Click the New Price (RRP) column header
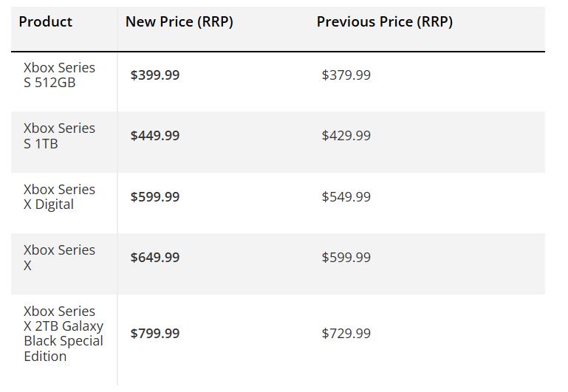568x392 pixels. click(x=179, y=22)
